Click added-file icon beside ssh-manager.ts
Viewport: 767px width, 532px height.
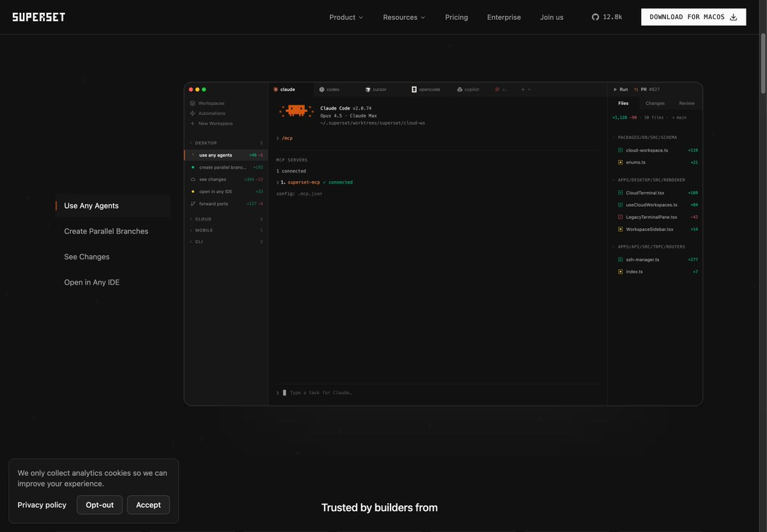click(620, 259)
